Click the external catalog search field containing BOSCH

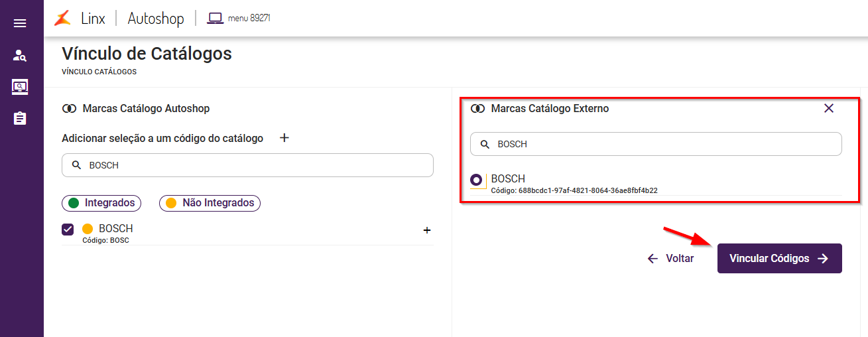[x=656, y=144]
